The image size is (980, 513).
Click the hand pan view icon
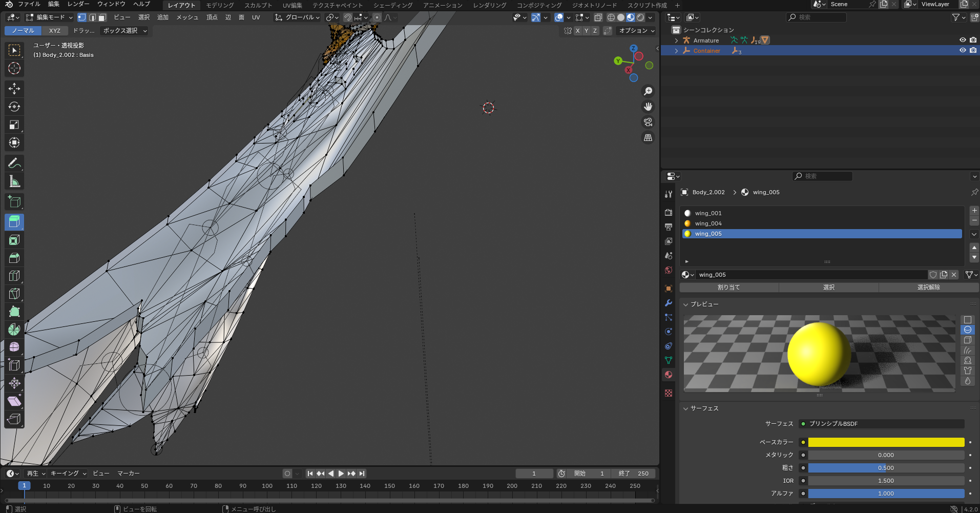(648, 107)
